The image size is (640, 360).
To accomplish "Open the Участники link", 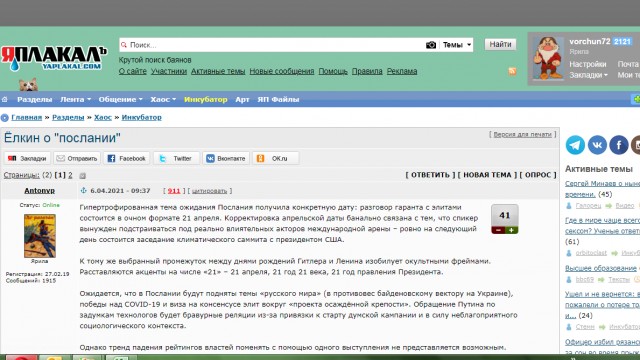I will 169,71.
